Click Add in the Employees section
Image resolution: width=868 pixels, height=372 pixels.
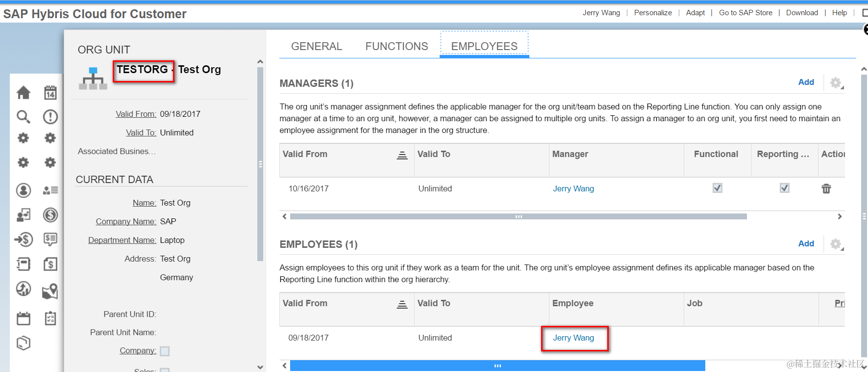pyautogui.click(x=806, y=243)
